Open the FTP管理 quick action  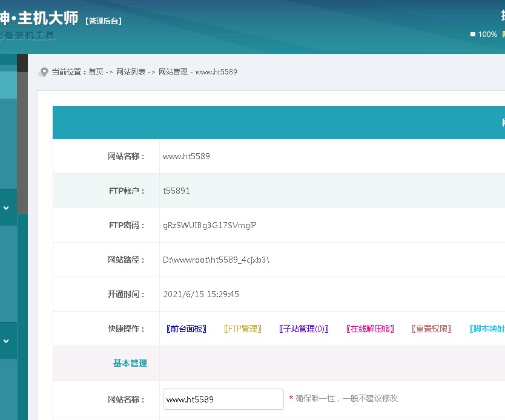point(242,329)
